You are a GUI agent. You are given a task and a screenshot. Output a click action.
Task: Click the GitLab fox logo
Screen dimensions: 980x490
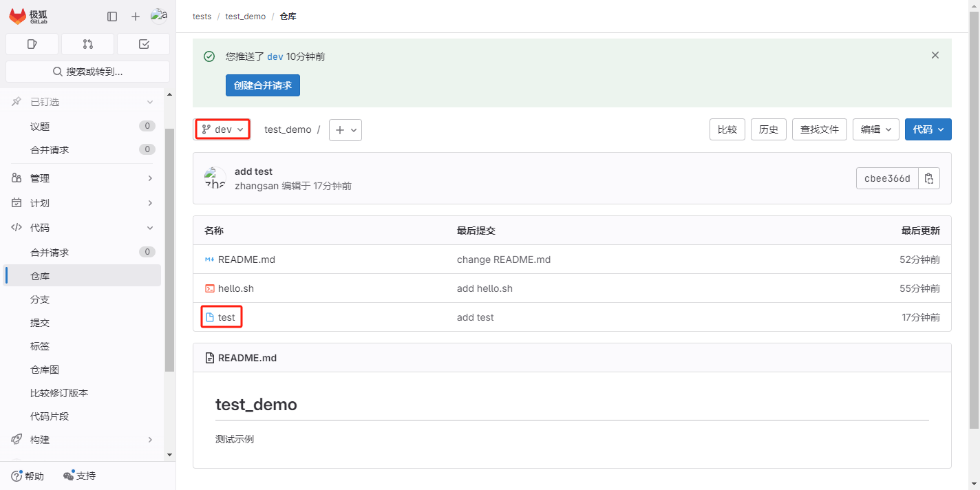[x=18, y=17]
